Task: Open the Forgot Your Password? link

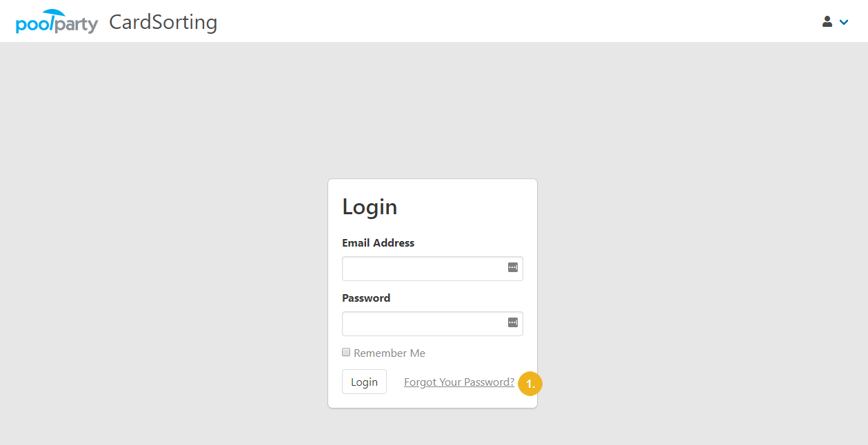Action: click(x=459, y=382)
